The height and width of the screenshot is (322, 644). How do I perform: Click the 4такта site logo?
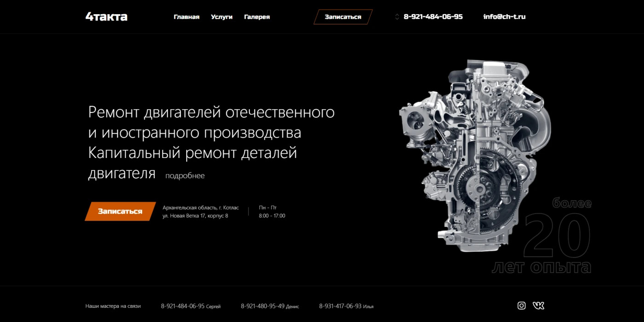tap(106, 17)
